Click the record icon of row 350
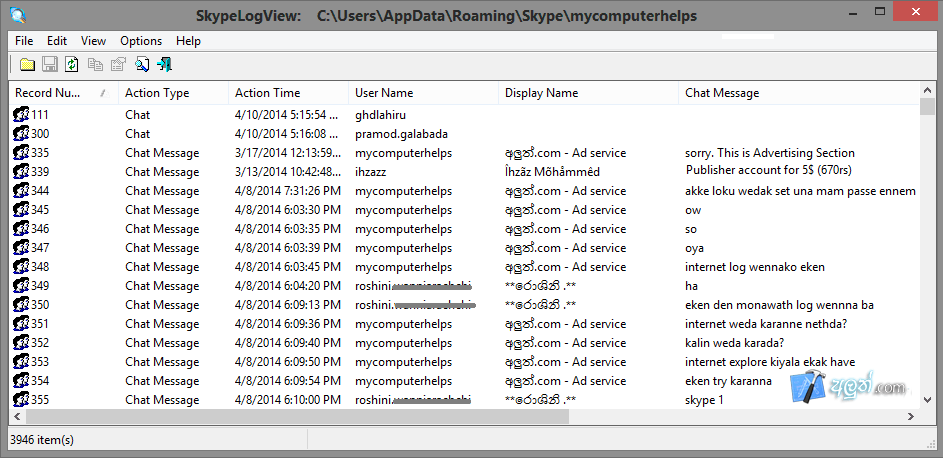 (x=21, y=305)
